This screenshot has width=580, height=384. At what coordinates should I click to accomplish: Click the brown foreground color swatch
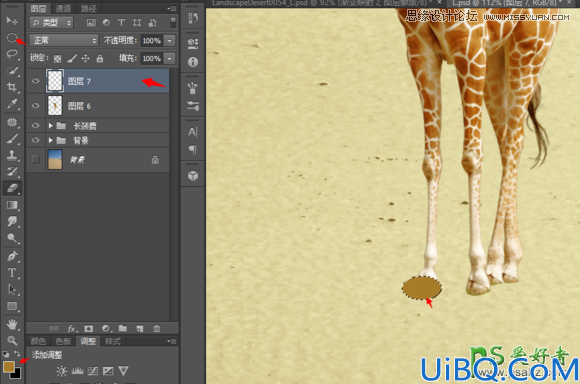coord(9,367)
